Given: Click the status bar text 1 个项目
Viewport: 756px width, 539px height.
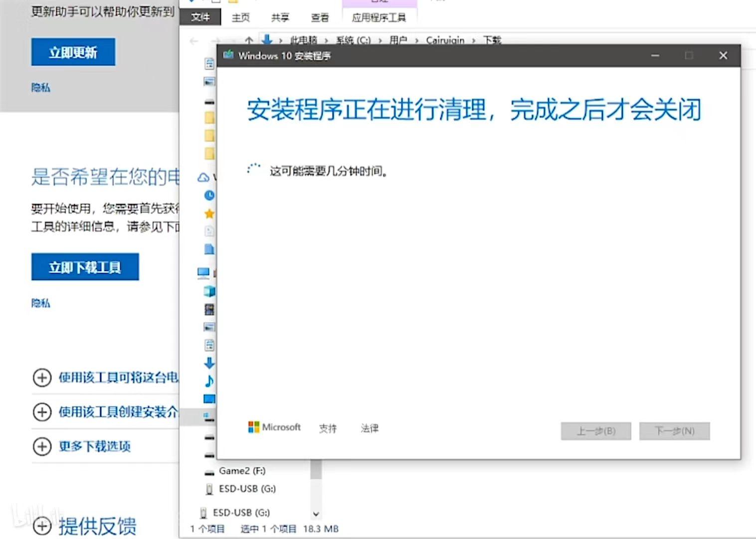Looking at the screenshot, I should tap(207, 529).
